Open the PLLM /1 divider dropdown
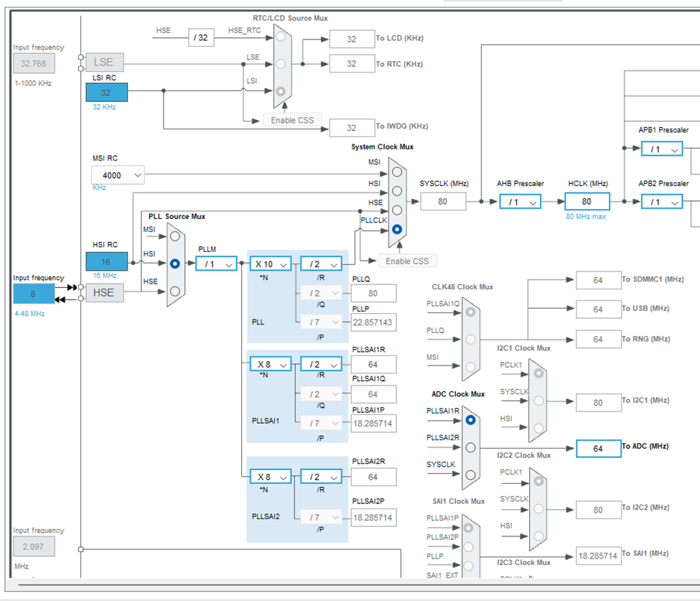 217,264
